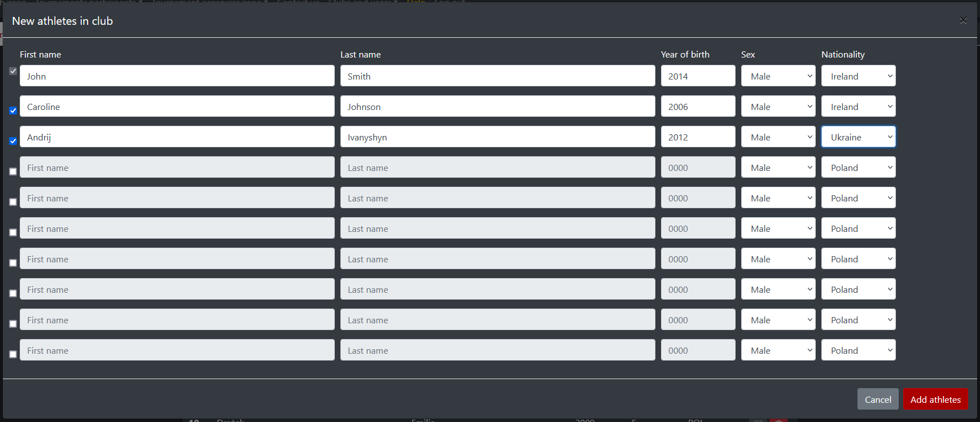Open Poland nationality dropdown in seventh row
This screenshot has width=980, height=422.
(x=859, y=258)
